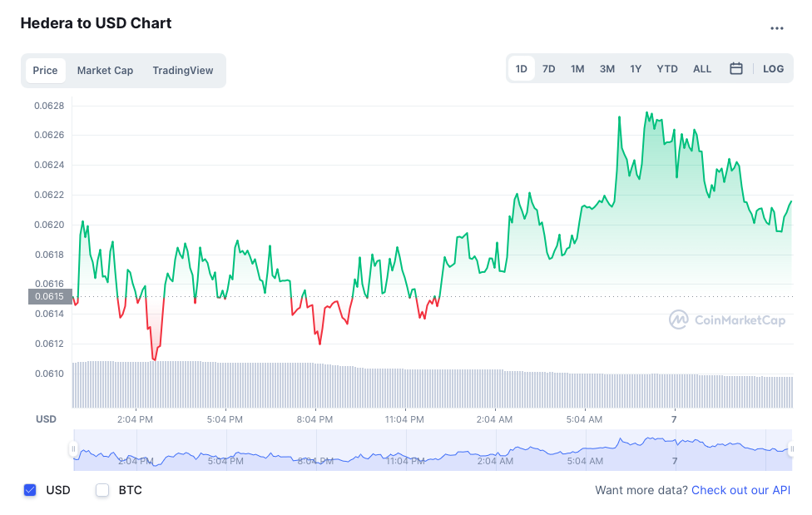Image resolution: width=812 pixels, height=515 pixels.
Task: Select the Price tab
Action: point(45,71)
